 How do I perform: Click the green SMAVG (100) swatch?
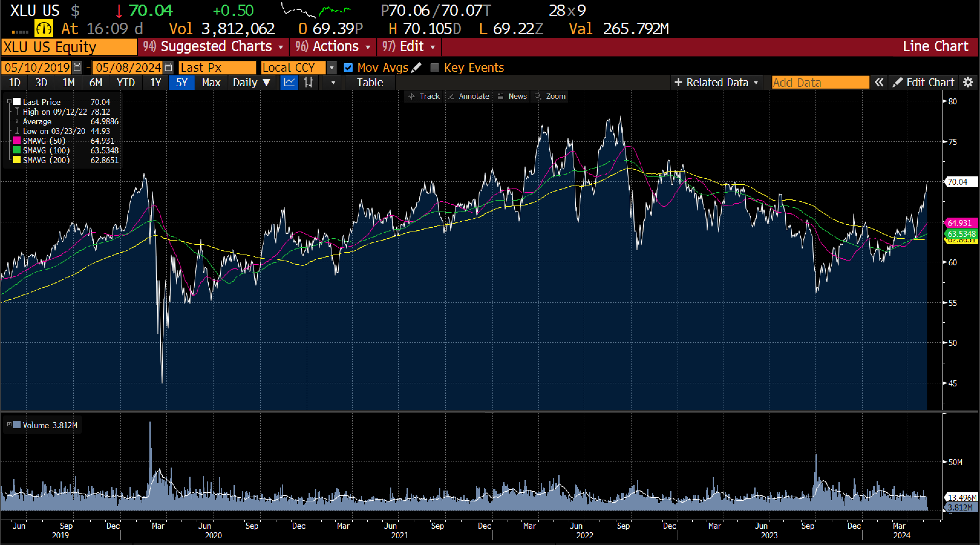pyautogui.click(x=17, y=150)
